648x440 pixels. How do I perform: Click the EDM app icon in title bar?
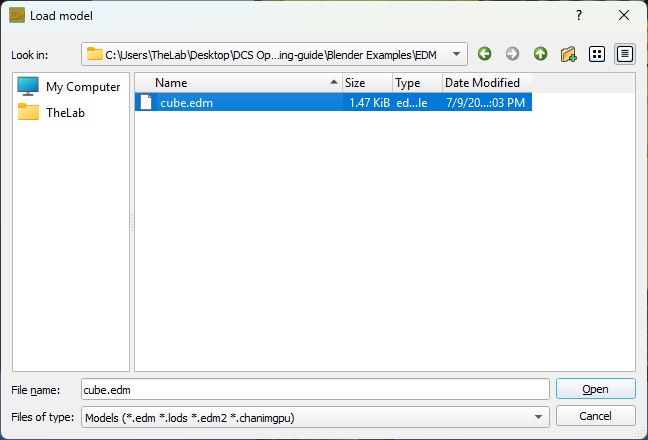[17, 15]
